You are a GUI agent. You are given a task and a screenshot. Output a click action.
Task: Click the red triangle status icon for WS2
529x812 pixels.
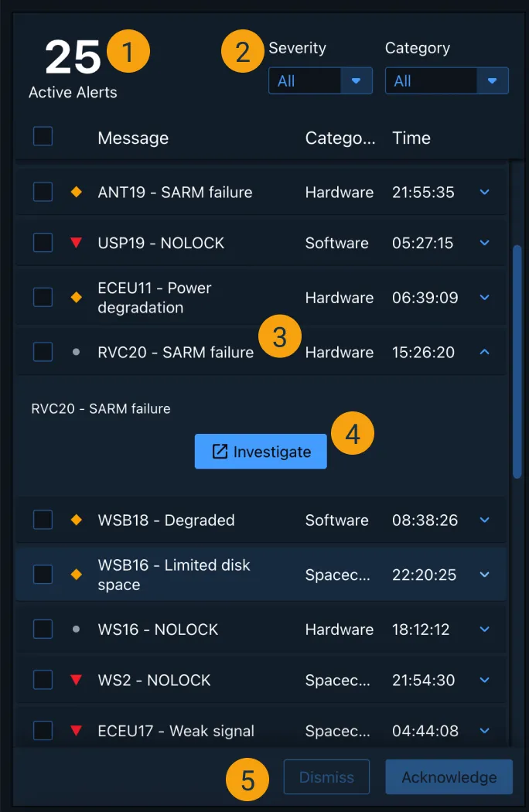(76, 680)
